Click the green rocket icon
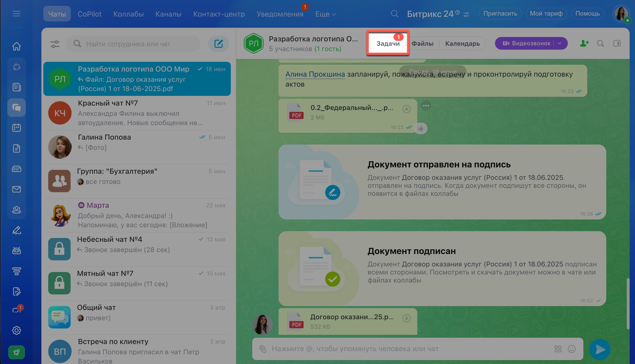 [x=17, y=353]
